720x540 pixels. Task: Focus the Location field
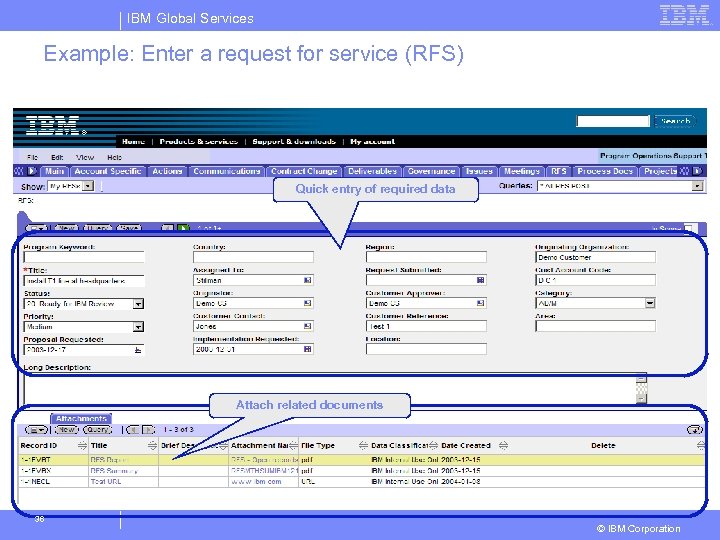(426, 349)
